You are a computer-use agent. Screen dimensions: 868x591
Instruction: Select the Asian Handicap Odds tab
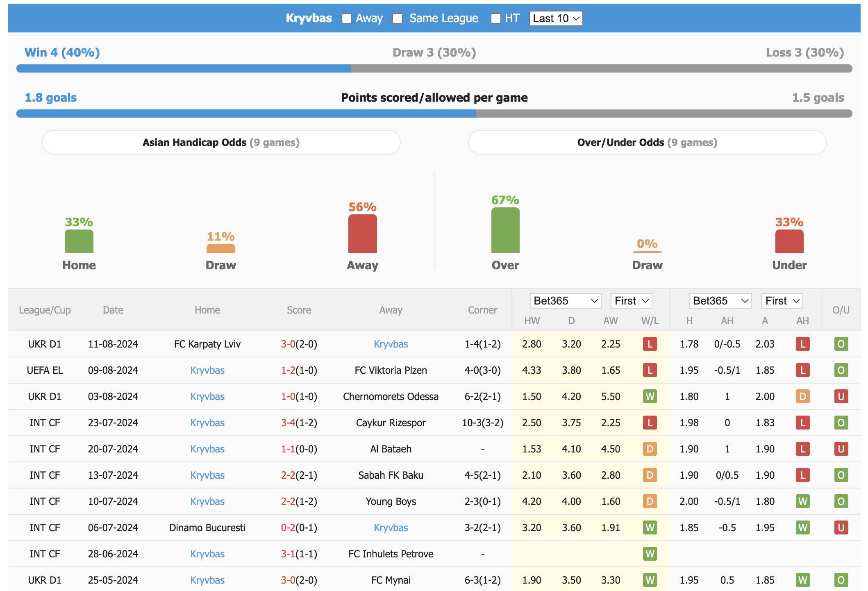(x=221, y=142)
